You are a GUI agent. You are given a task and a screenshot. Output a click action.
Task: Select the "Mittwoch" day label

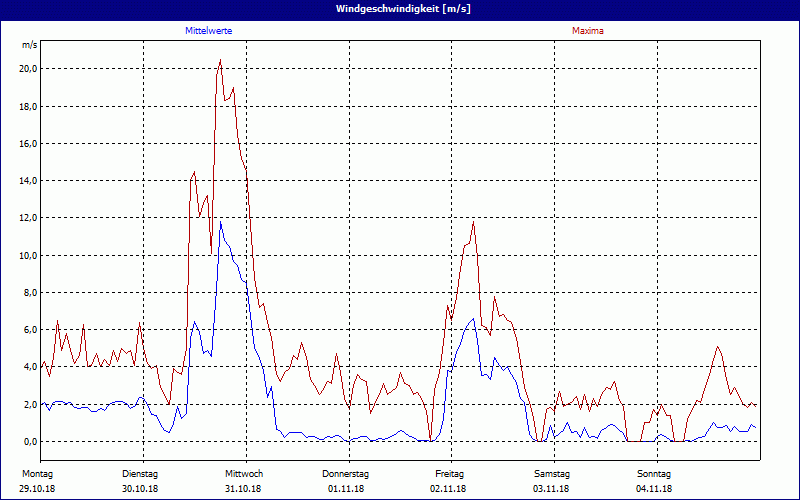coord(243,473)
